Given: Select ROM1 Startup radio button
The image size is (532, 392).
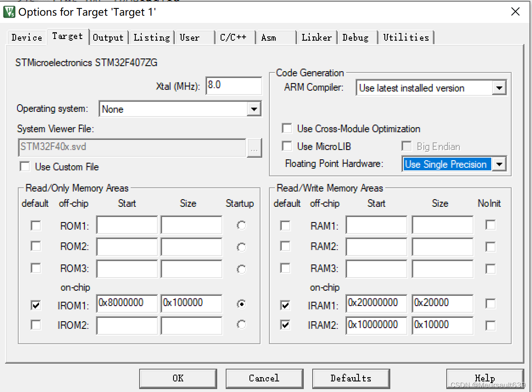Looking at the screenshot, I should tap(241, 225).
